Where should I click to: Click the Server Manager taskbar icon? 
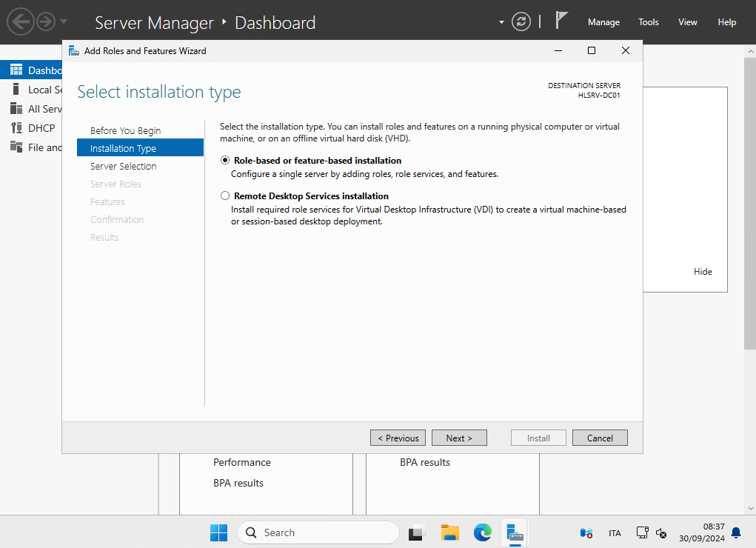pyautogui.click(x=515, y=532)
